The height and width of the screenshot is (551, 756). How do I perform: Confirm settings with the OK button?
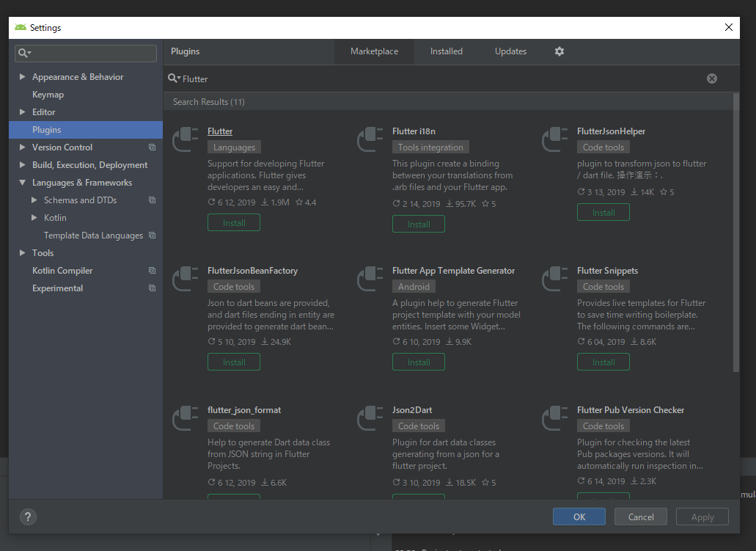tap(579, 517)
